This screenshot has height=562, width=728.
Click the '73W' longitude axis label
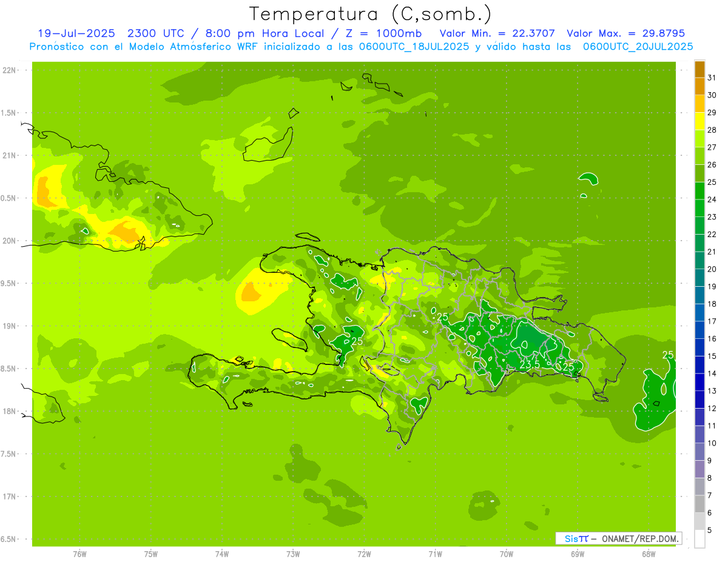click(x=293, y=554)
